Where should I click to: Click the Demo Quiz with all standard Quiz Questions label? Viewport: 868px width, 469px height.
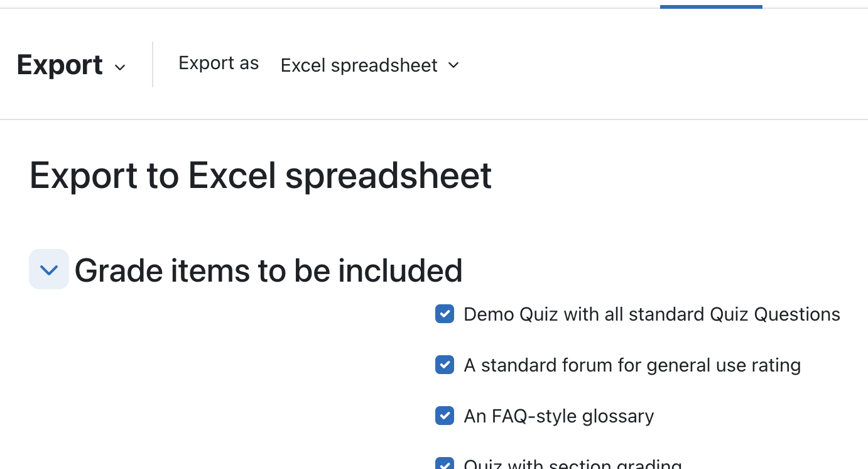pos(652,314)
